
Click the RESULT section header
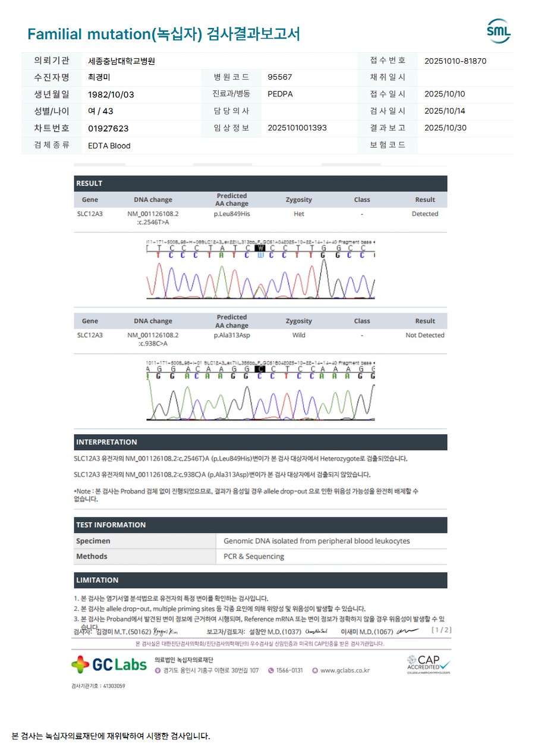click(260, 183)
